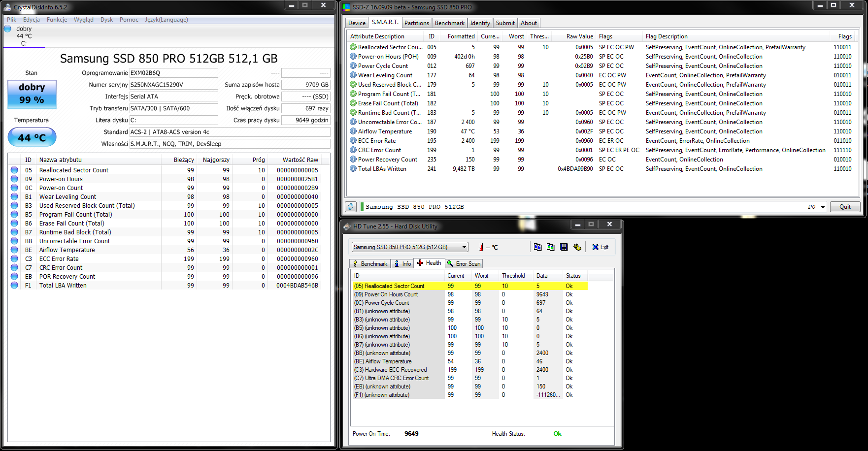868x451 pixels.
Task: Switch to the Device tab in SSD-Z
Action: (x=357, y=23)
